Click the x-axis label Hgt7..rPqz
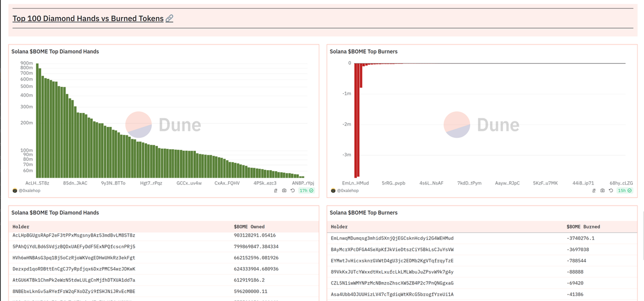The image size is (644, 301). tap(151, 183)
